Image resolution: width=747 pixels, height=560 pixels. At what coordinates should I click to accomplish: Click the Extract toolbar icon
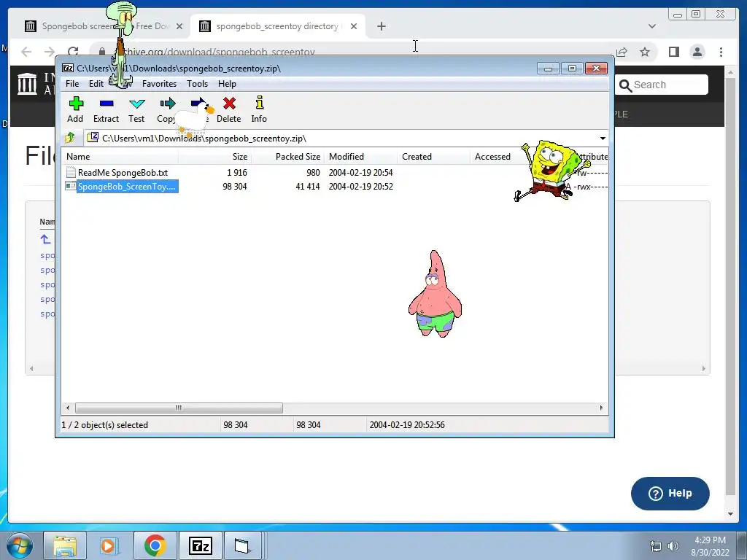pos(106,109)
